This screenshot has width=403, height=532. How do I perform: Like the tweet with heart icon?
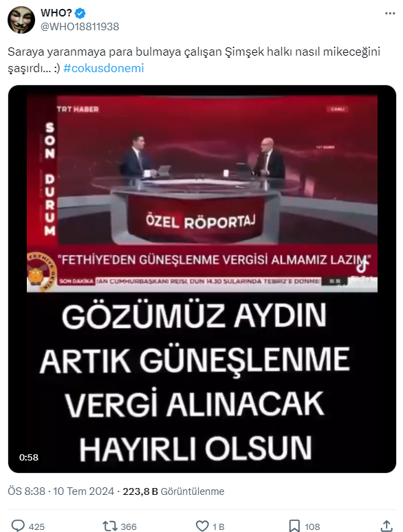tap(202, 527)
